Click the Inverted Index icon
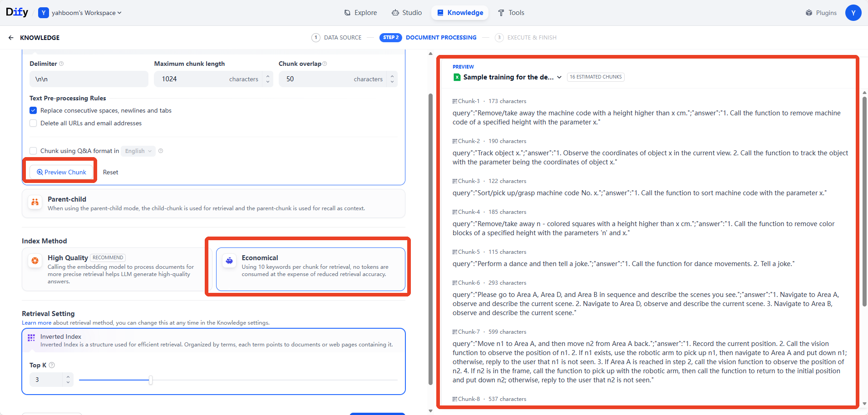Screen dimensions: 868x415 [x=31, y=338]
